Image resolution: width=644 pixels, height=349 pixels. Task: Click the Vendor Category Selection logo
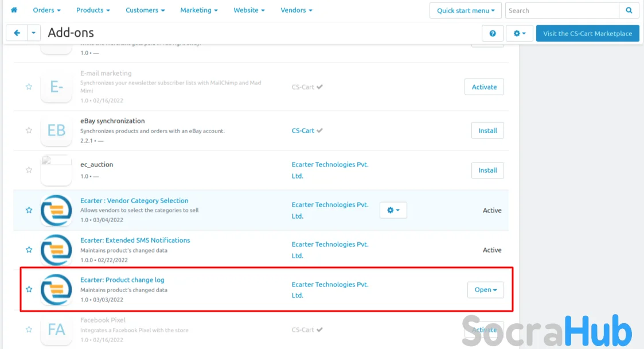[56, 210]
